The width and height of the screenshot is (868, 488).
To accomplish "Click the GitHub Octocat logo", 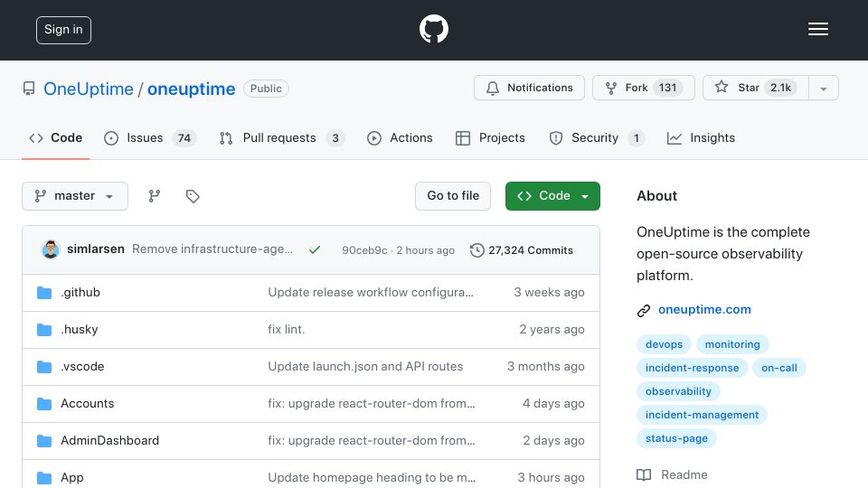I will 433,29.
